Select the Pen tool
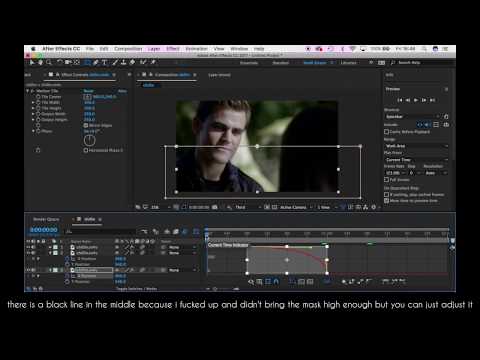The width and height of the screenshot is (480, 360). [96, 62]
